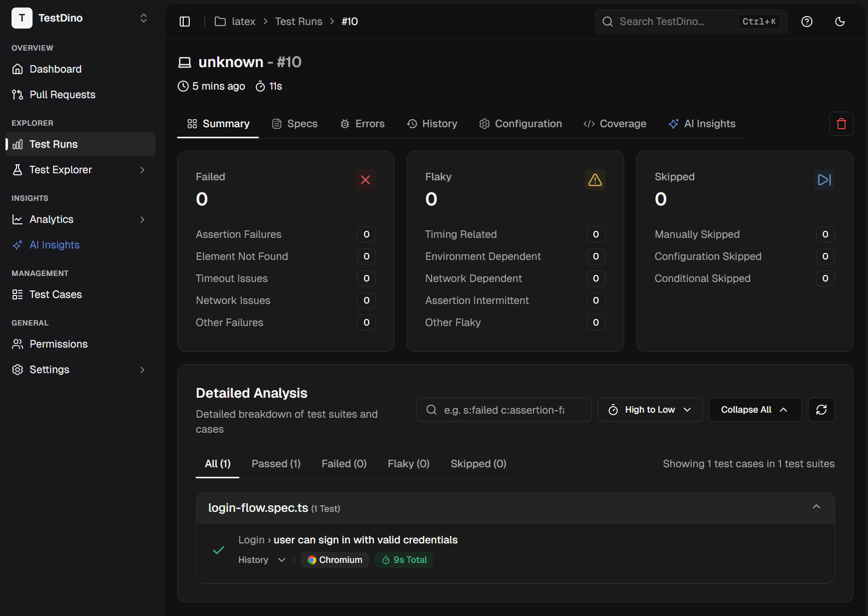Go to Test Runs breadcrumb link

coord(298,22)
